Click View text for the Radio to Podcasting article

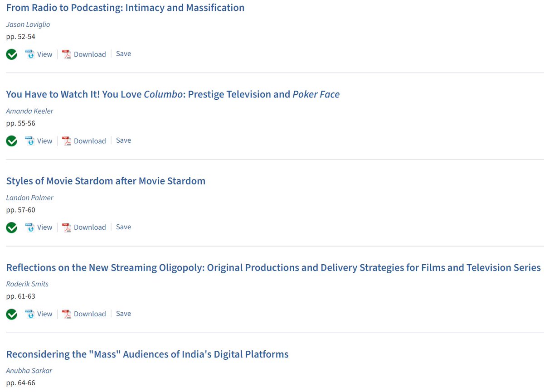pyautogui.click(x=45, y=54)
